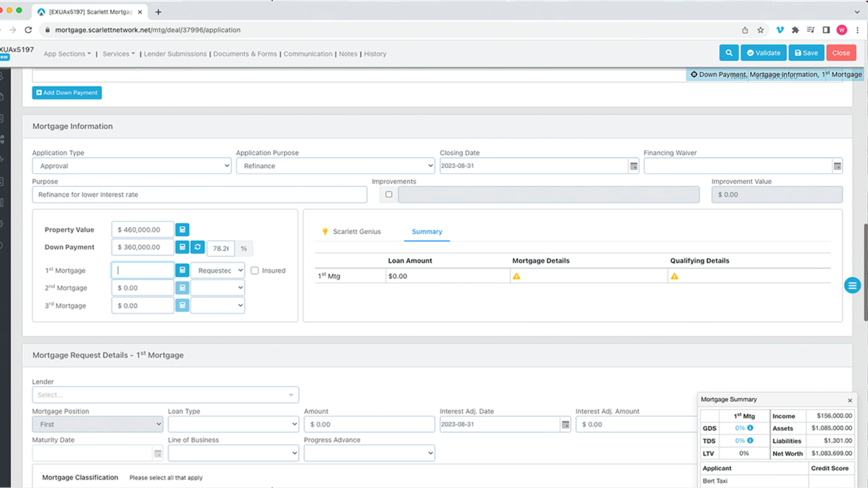Image resolution: width=868 pixels, height=488 pixels.
Task: Click the round blue menu button
Action: click(852, 285)
